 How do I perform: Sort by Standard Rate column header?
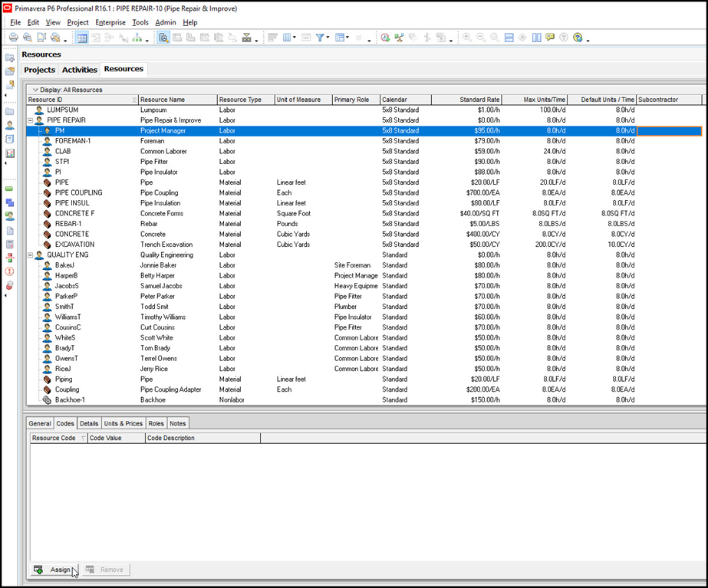pos(466,100)
